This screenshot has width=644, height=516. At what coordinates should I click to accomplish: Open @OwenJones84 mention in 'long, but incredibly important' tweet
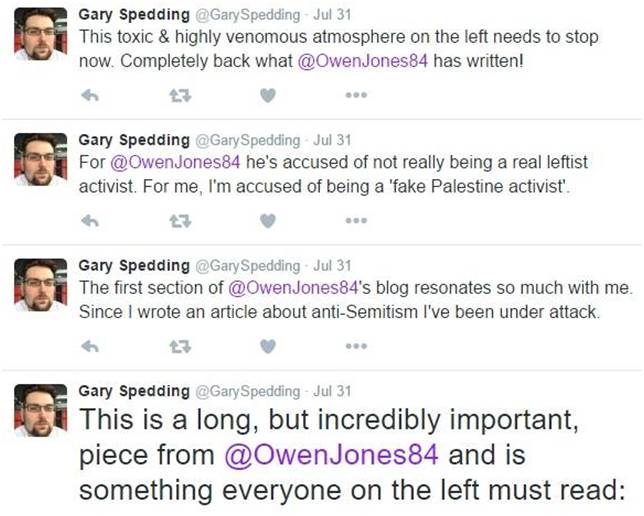[x=331, y=455]
